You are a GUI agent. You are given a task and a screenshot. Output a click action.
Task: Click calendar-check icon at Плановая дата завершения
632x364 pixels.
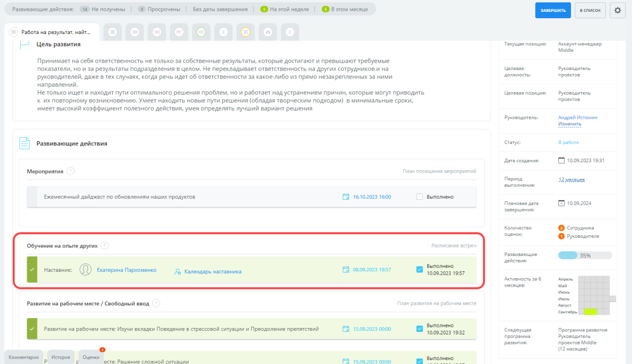click(561, 203)
